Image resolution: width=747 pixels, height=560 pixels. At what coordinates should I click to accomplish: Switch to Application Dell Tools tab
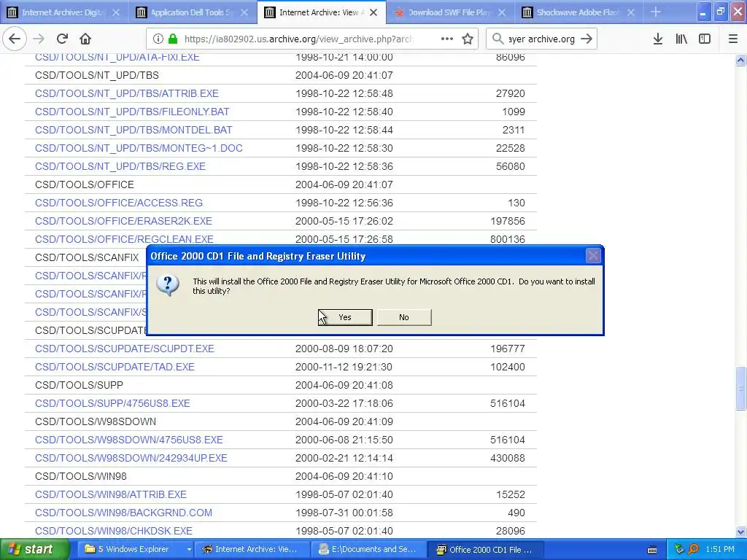point(192,12)
